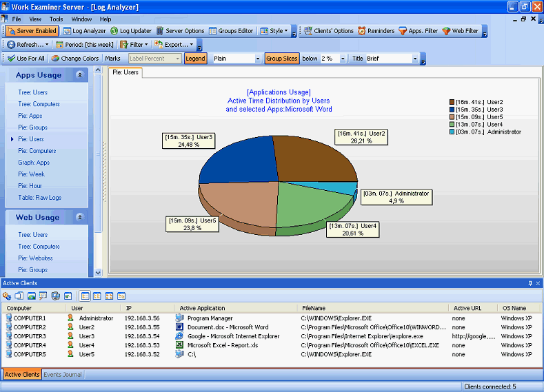Open the Reminders alarm clock button
The height and width of the screenshot is (392, 544).
376,31
